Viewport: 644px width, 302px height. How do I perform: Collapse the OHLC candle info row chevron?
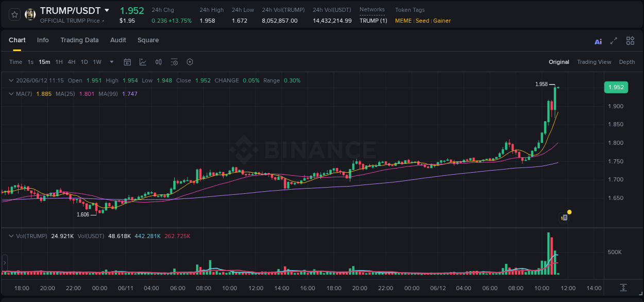pos(11,80)
